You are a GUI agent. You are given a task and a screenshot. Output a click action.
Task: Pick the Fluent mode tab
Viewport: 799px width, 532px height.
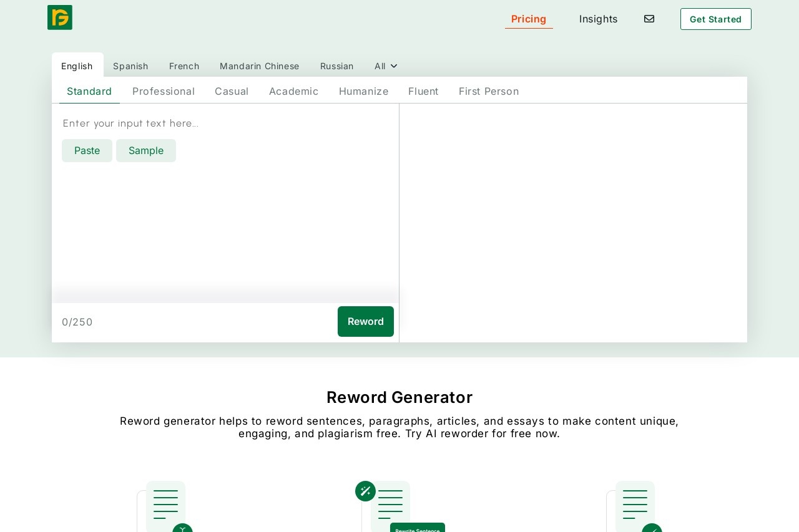coord(424,91)
